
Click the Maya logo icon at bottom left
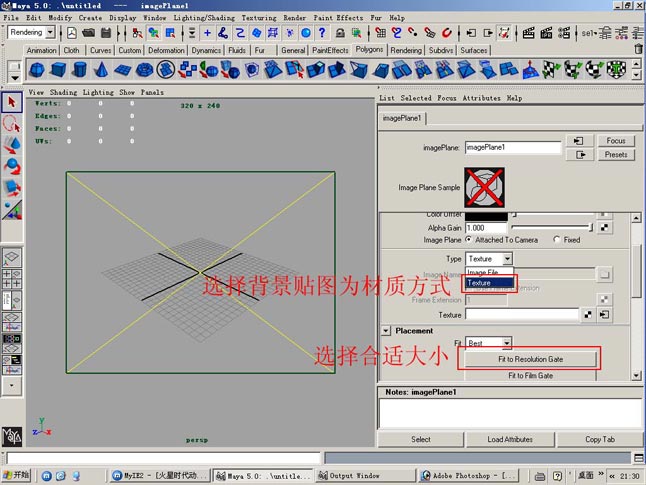tap(12, 437)
